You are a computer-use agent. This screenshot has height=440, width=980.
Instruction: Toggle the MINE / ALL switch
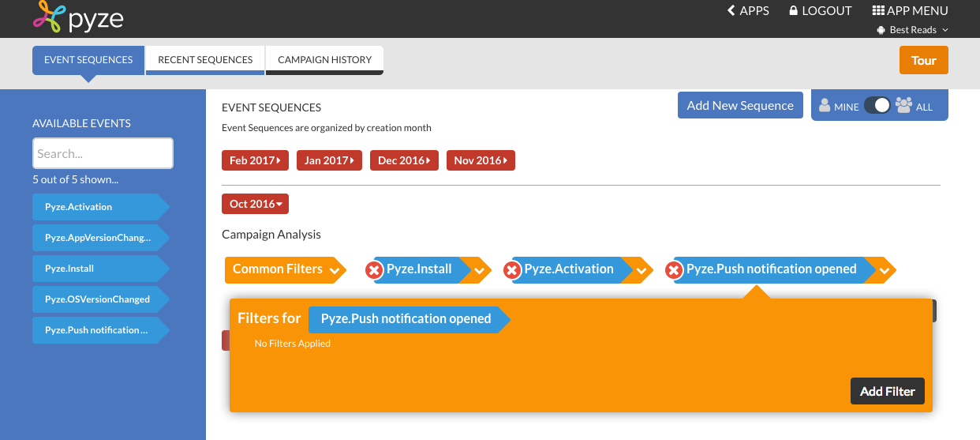[877, 105]
